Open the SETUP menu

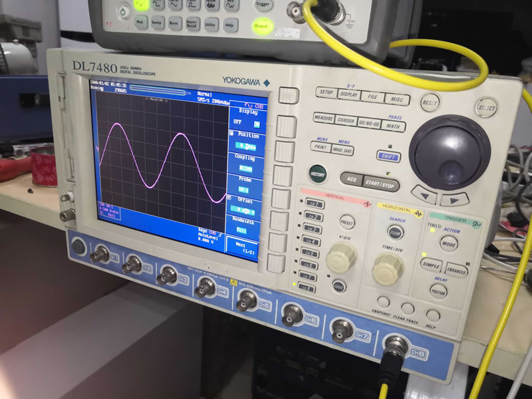pos(327,92)
